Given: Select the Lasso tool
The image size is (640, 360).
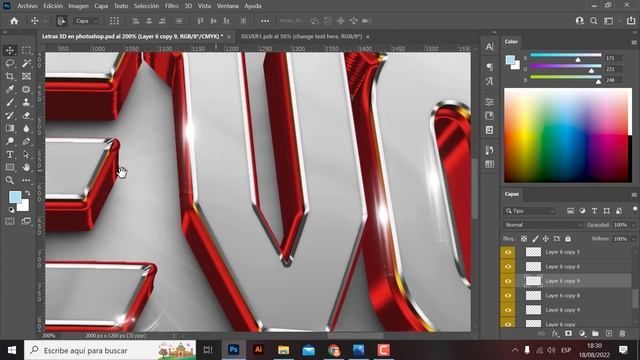Looking at the screenshot, I should point(10,63).
